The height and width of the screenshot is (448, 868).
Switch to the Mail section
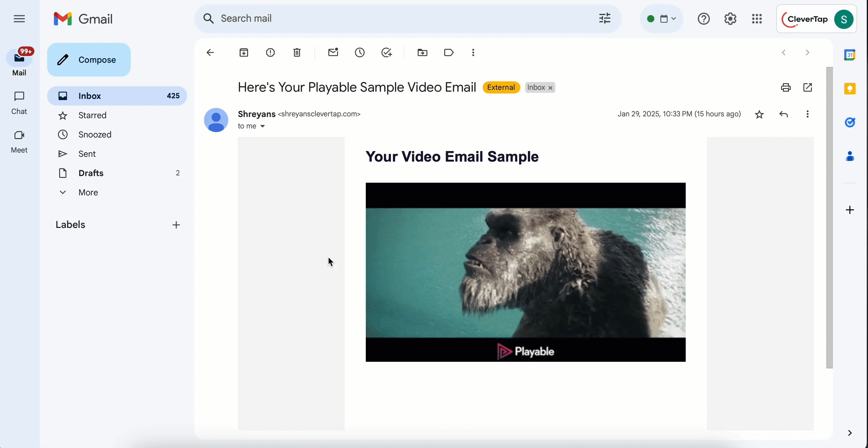19,63
